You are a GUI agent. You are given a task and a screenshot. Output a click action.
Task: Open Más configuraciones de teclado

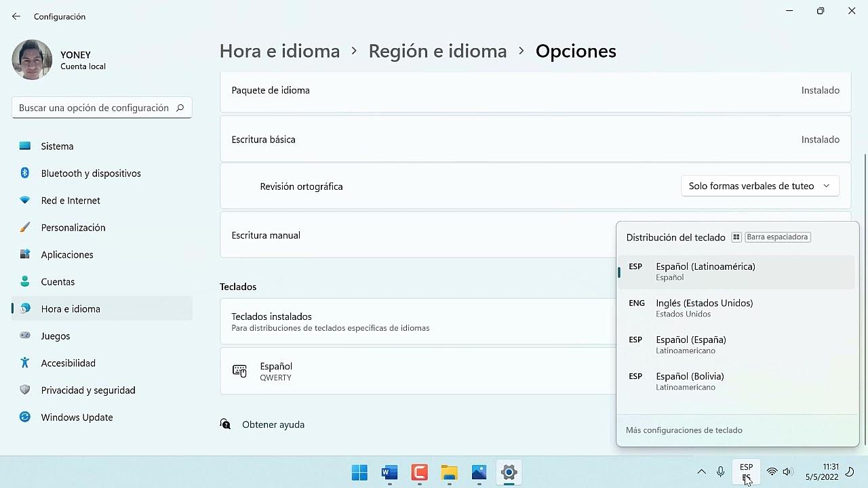(x=684, y=430)
